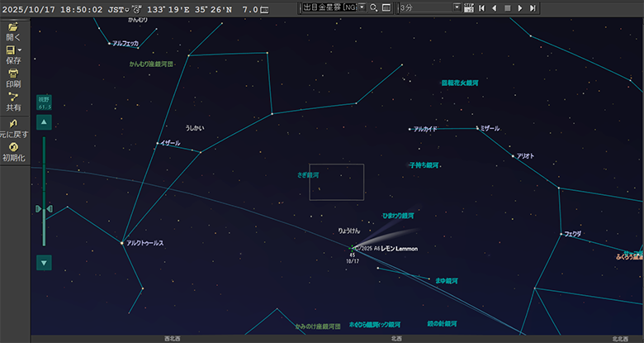Open the 3分 time step dropdown

[x=457, y=7]
